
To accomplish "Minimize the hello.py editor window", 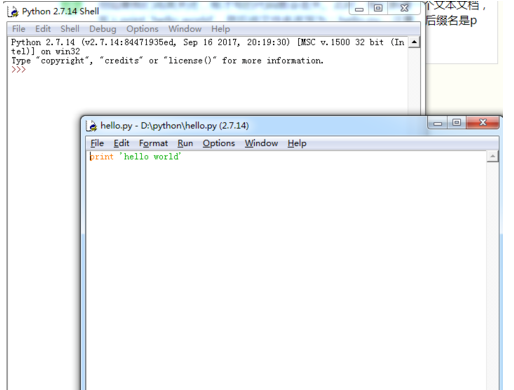I will pos(438,123).
